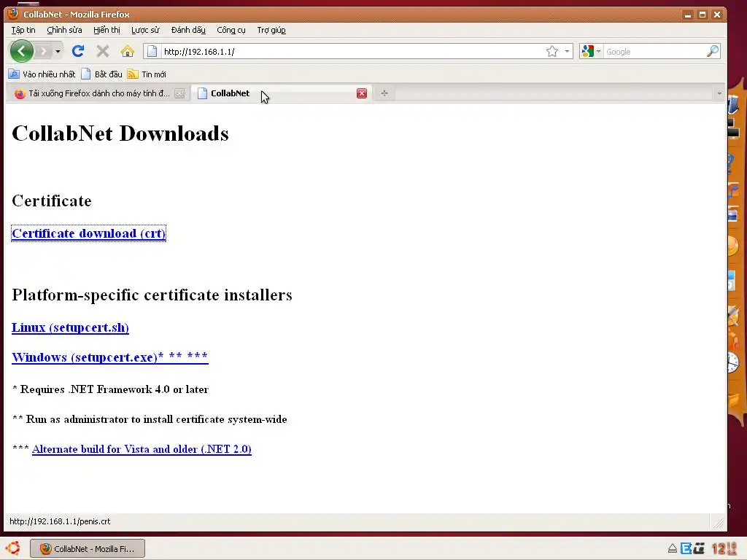The image size is (747, 560).
Task: Click the page identity icon in address bar
Action: [152, 51]
